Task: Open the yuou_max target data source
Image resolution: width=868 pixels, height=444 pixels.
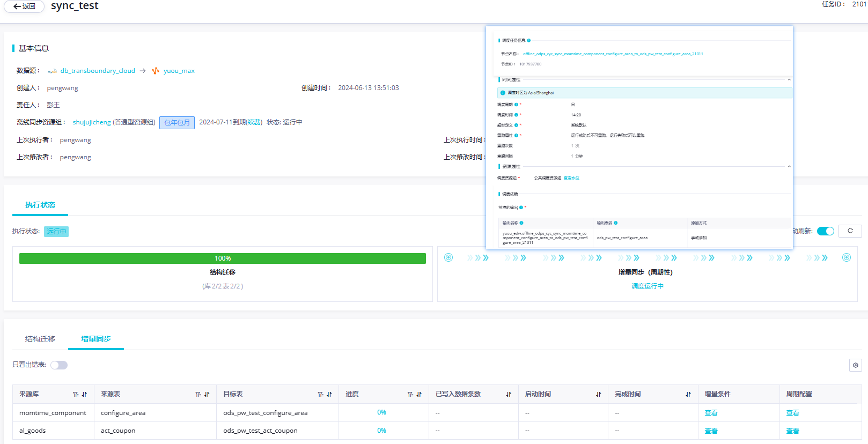Action: coord(179,71)
